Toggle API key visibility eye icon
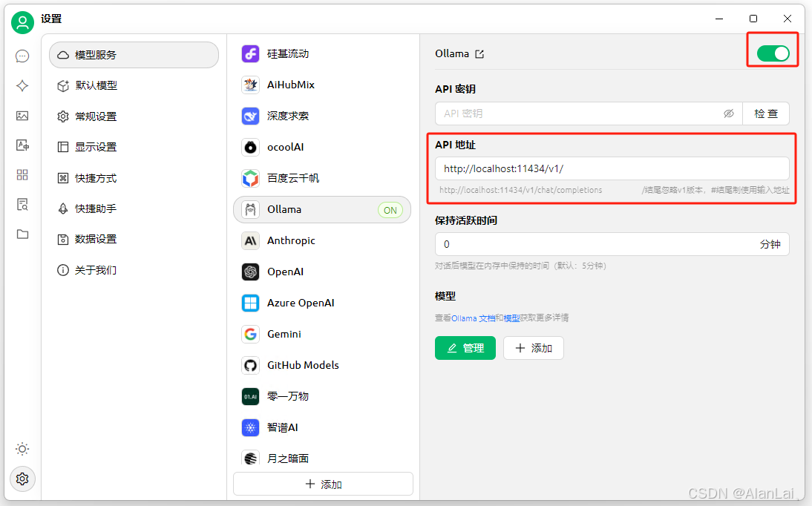The image size is (812, 506). [729, 114]
